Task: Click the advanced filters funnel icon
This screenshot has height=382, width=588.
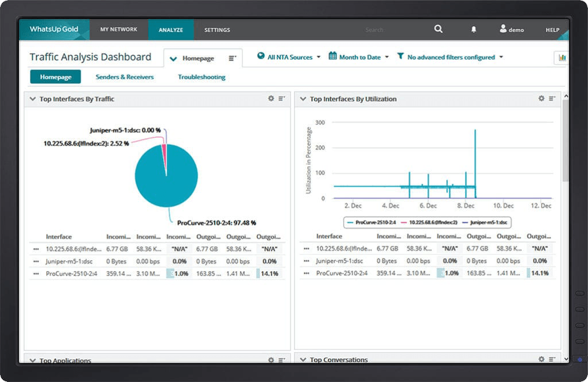Action: 400,57
